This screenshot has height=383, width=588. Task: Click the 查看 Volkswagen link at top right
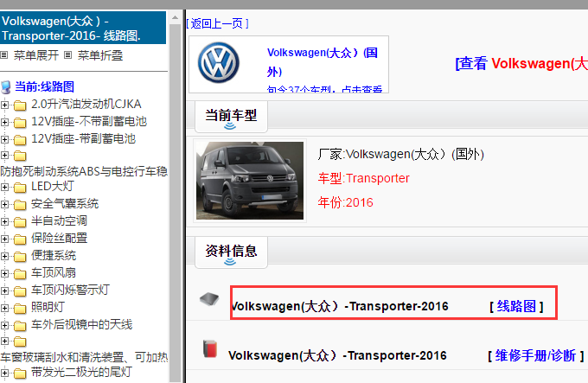click(x=521, y=63)
